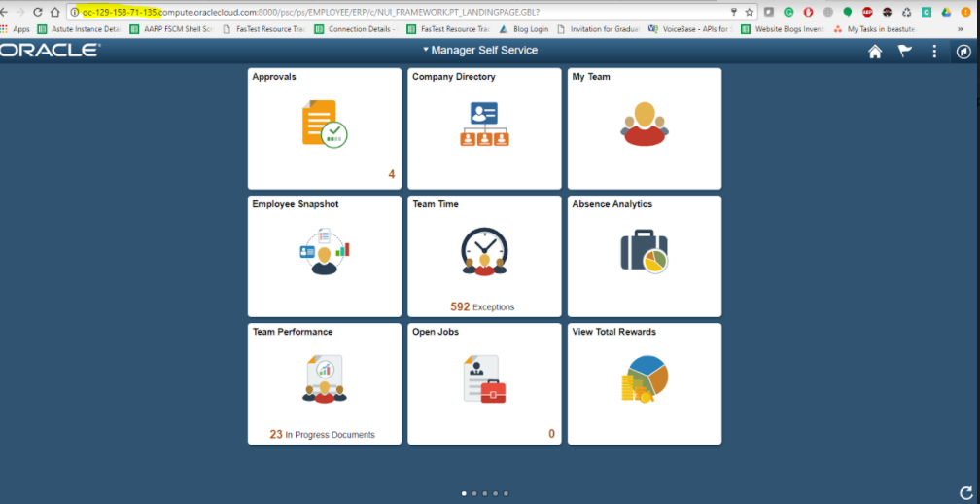Click the site info icon in address bar
Screen dimensions: 980x504
[x=74, y=12]
